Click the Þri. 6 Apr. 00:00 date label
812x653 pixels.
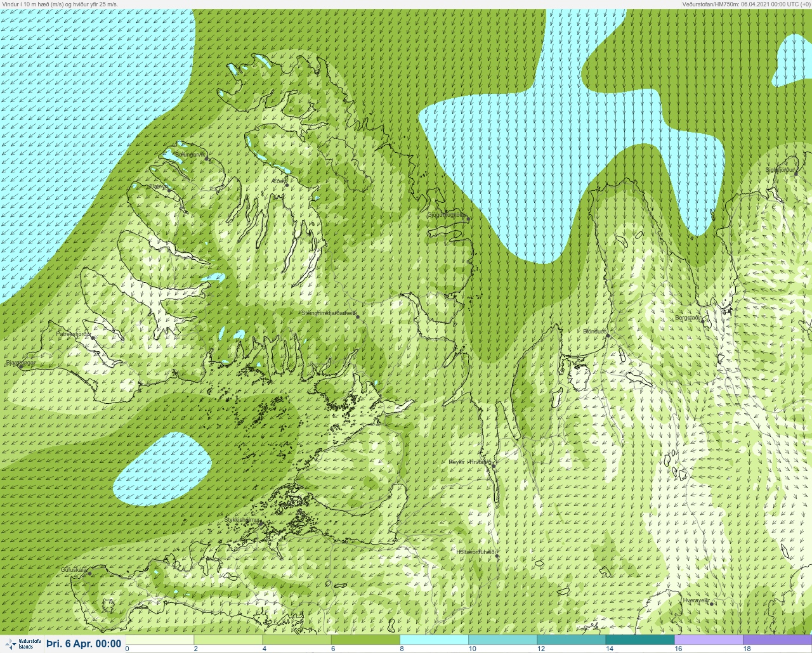click(x=84, y=643)
